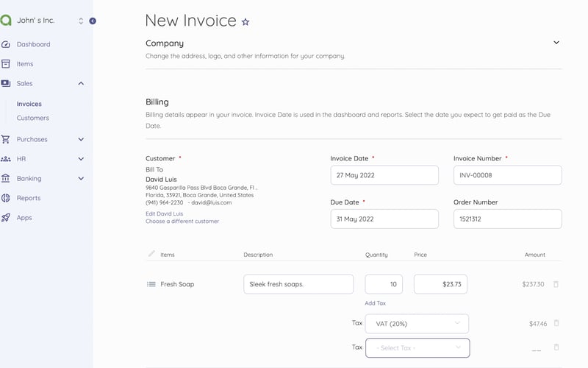This screenshot has height=368, width=588.
Task: Open the Apps menu item
Action: pos(24,217)
